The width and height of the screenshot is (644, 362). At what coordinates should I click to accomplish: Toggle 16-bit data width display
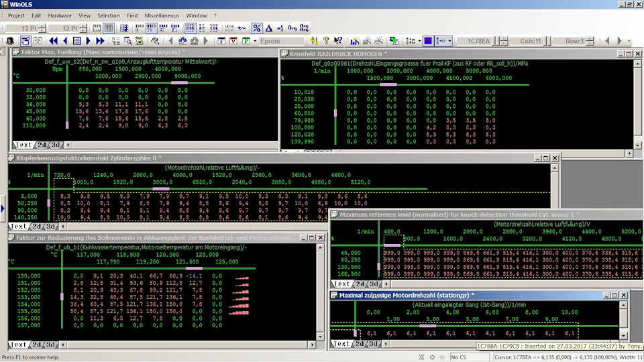(x=152, y=28)
